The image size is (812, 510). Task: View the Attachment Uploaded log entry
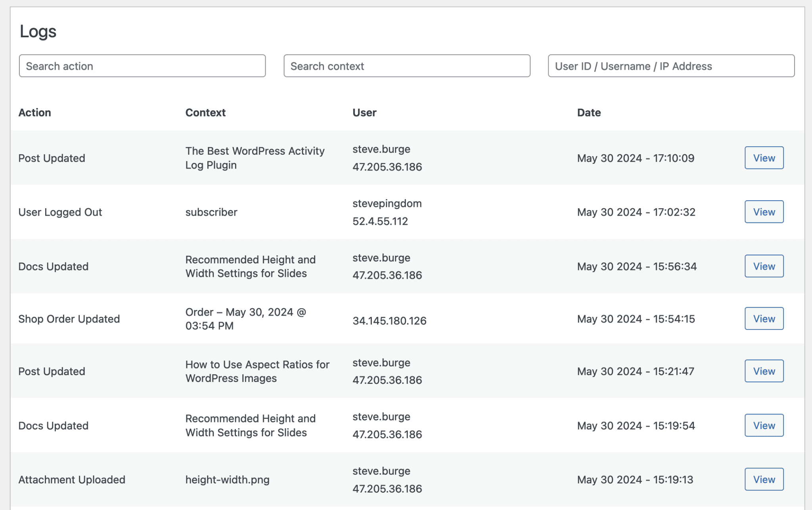[x=764, y=479]
